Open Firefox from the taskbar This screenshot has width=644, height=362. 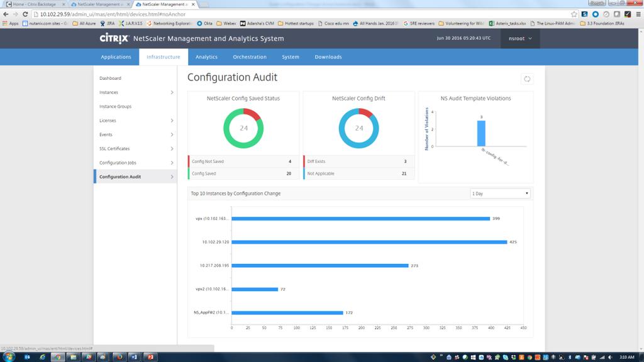[119, 357]
